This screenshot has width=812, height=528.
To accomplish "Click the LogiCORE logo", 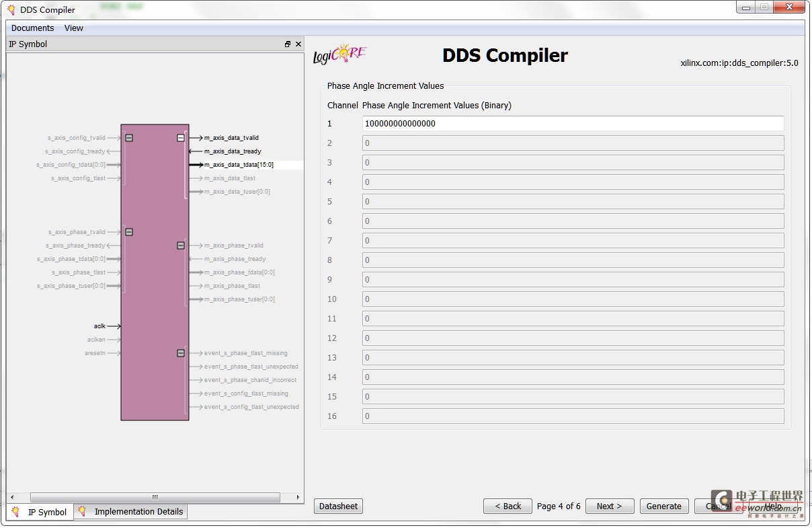I will (x=340, y=55).
